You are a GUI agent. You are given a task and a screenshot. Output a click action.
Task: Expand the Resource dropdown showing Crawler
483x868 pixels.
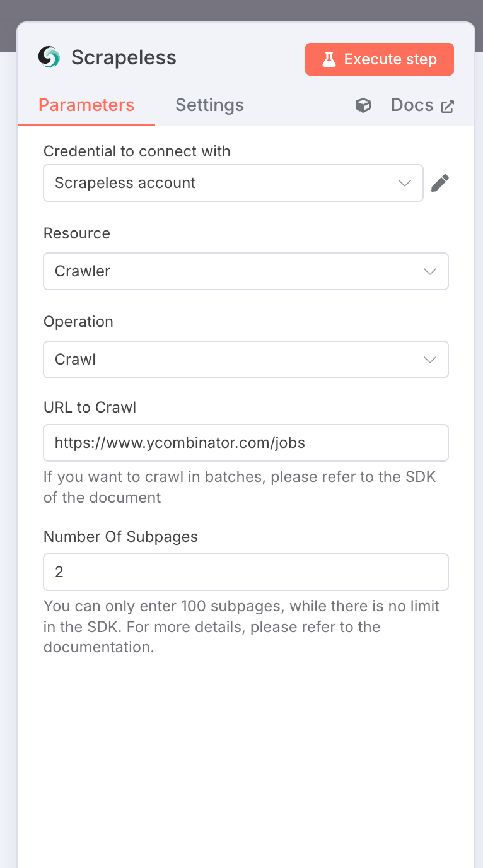click(246, 271)
